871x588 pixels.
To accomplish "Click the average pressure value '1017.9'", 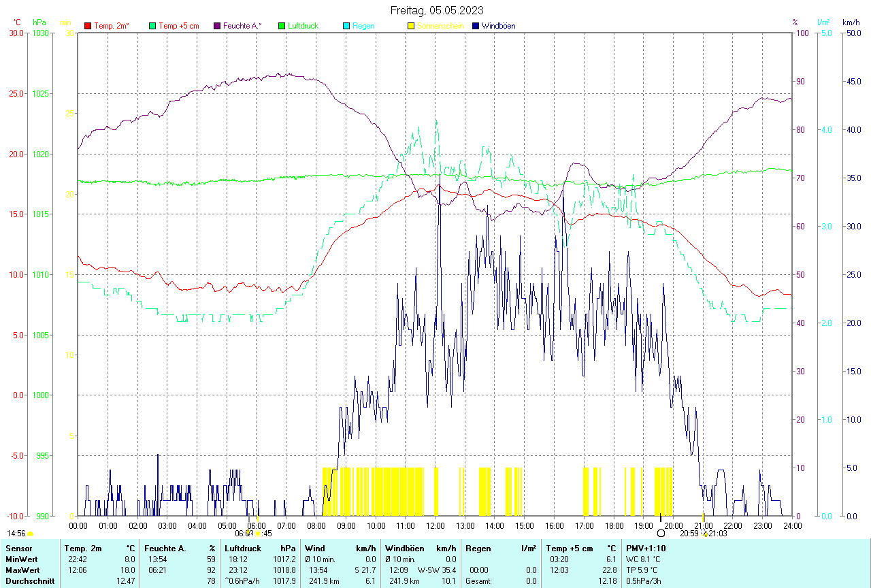I will [286, 581].
